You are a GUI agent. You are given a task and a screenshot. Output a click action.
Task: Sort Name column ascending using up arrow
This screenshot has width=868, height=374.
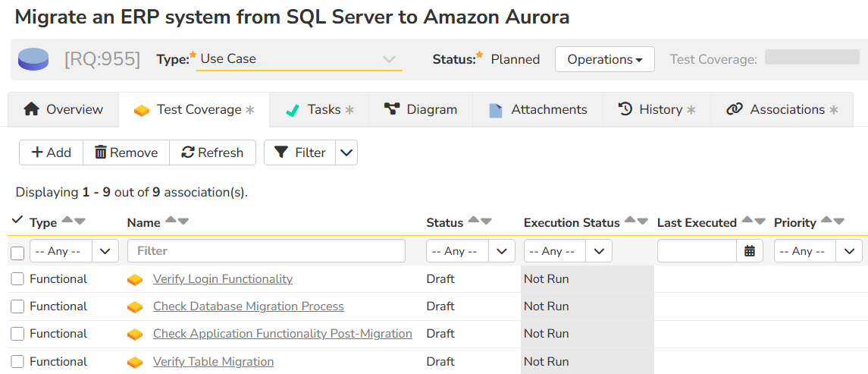point(171,221)
